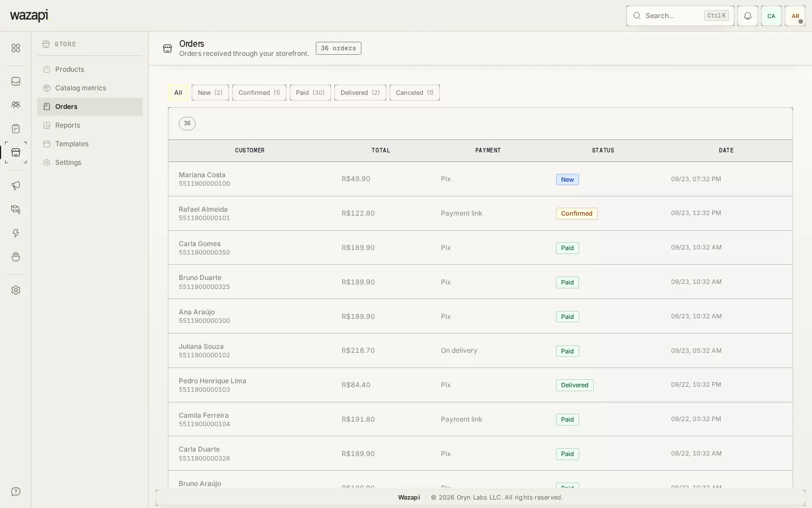Screen dimensions: 812x508
Task: Click the Wazapi footer link
Action: tap(409, 497)
